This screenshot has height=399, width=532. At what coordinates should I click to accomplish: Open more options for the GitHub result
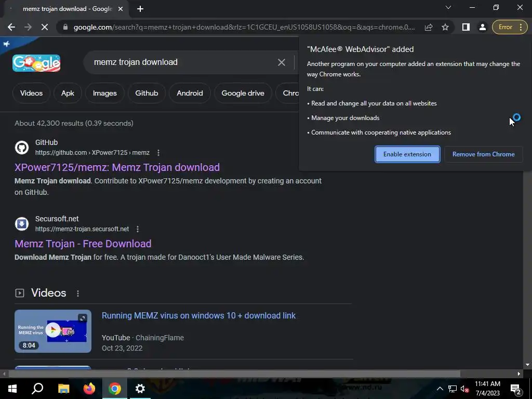158,153
